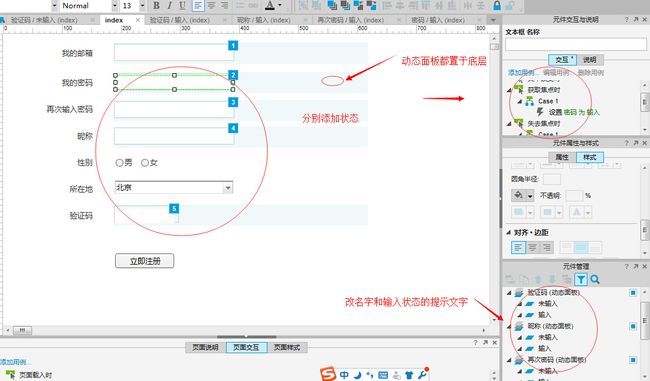Center text in top toolbar
650x381 pixels.
[211, 5]
